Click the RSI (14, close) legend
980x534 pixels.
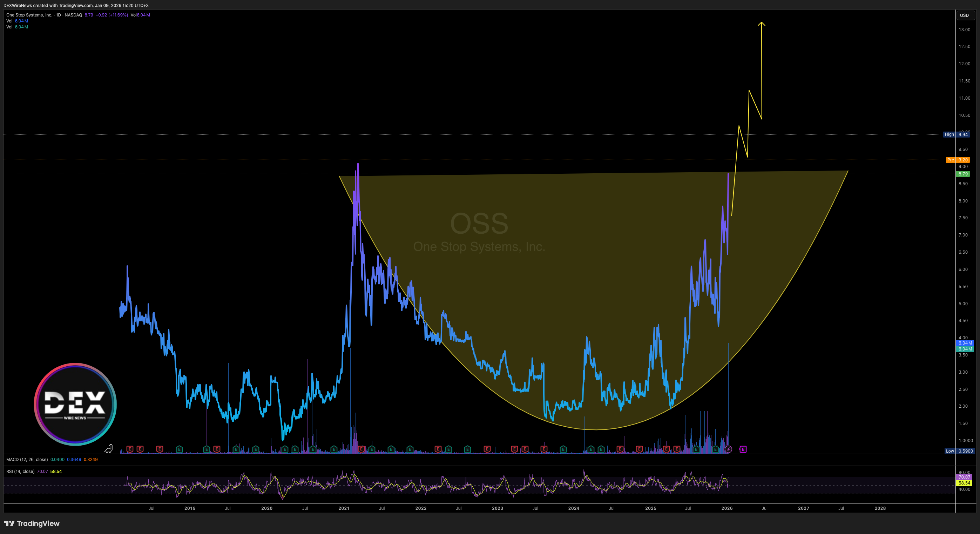(x=20, y=471)
